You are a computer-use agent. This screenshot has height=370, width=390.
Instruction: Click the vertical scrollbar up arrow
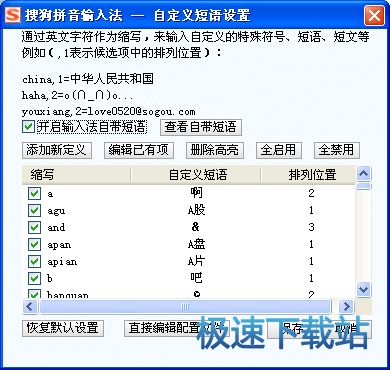coord(364,173)
